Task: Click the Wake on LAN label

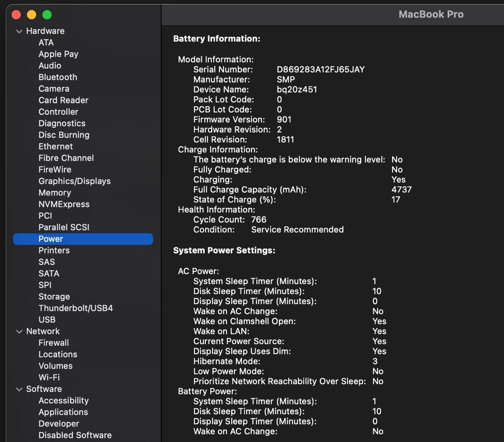Action: point(221,331)
